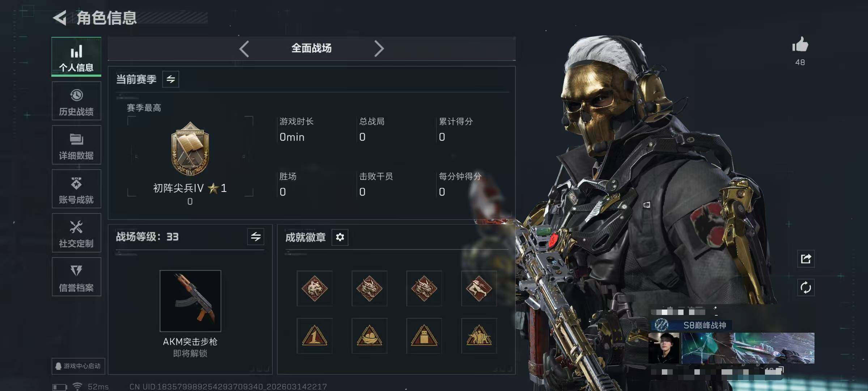868x391 pixels.
Task: Click the AKM突击步枪 weapon thumbnail
Action: (190, 301)
